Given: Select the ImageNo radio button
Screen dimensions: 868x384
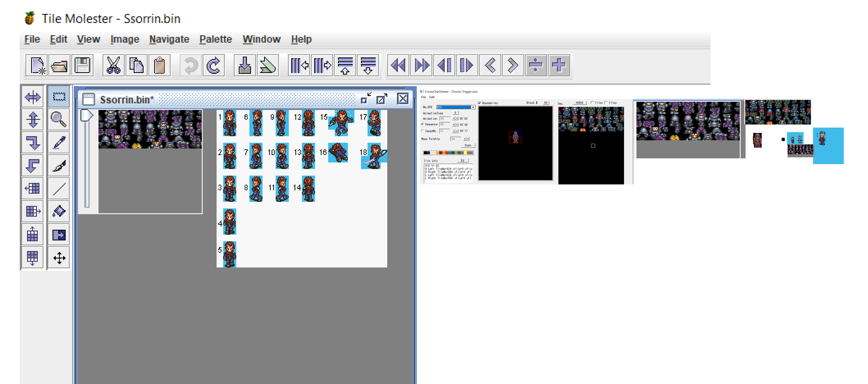Looking at the screenshot, I should [x=423, y=131].
